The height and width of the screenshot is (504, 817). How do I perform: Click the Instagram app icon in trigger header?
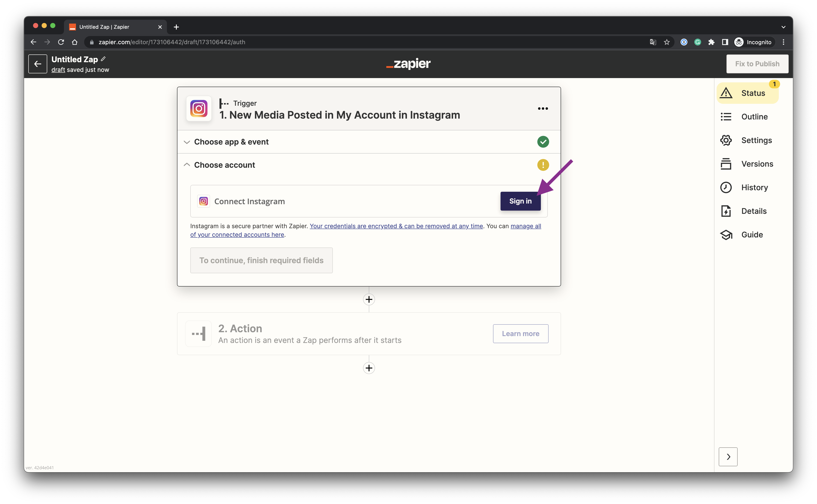click(x=199, y=109)
